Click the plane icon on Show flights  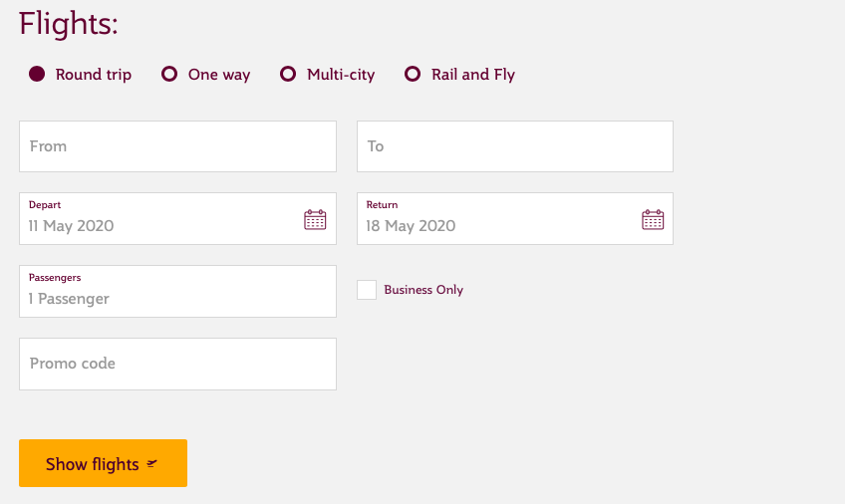coord(152,464)
